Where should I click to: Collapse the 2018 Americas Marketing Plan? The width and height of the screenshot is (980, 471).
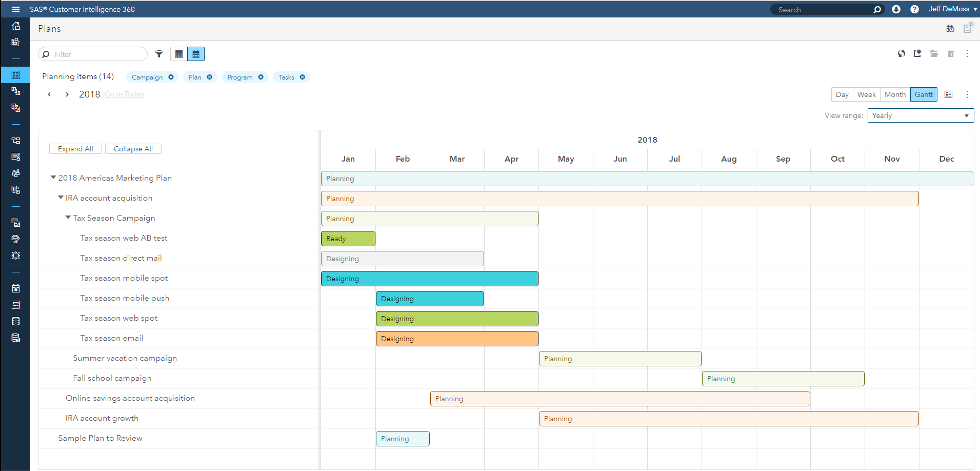(x=53, y=178)
